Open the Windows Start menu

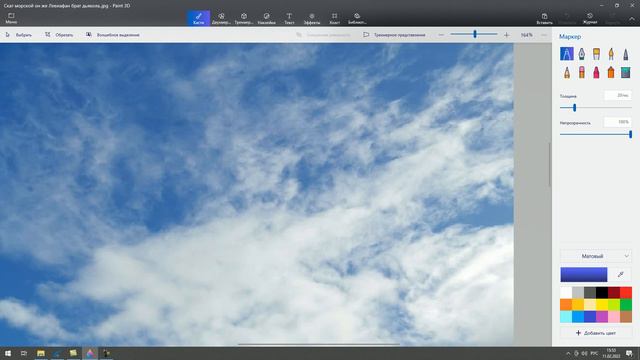[x=8, y=353]
